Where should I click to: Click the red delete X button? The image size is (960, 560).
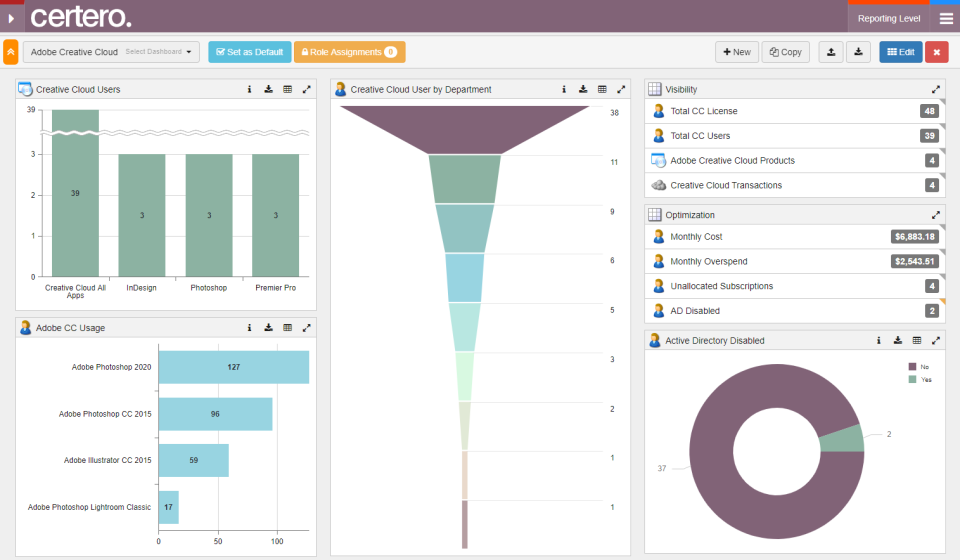point(936,52)
